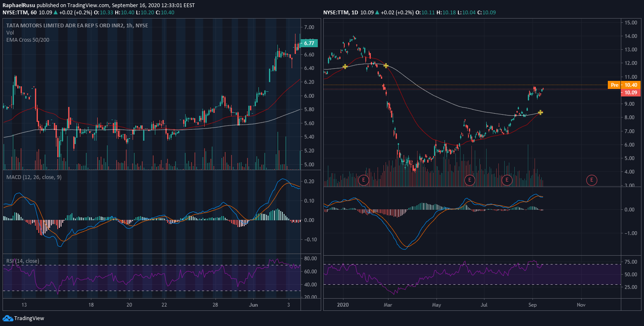The width and height of the screenshot is (644, 326).
Task: Click the 3.00 price axis value
Action: (630, 185)
